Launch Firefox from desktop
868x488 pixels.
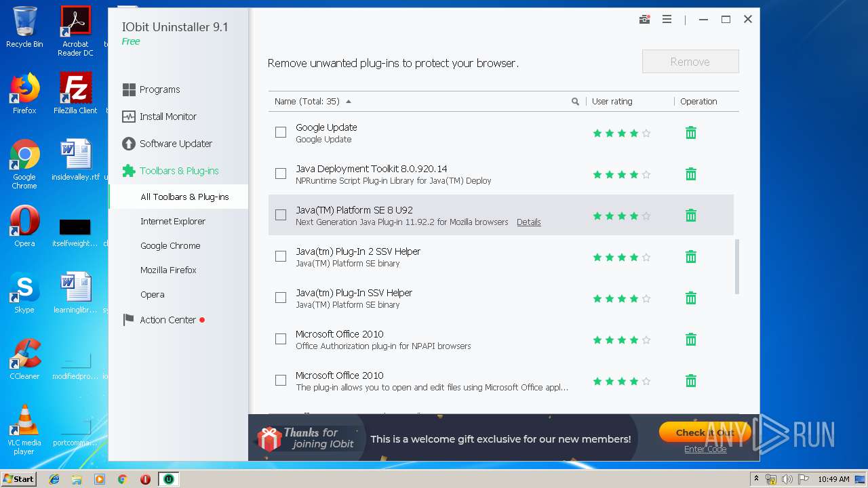click(24, 94)
